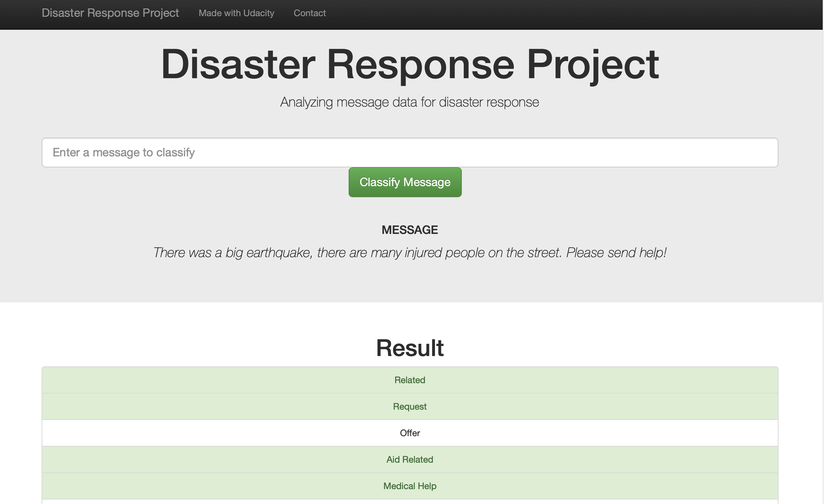824x504 pixels.
Task: Select the Medical Help result row
Action: click(410, 486)
